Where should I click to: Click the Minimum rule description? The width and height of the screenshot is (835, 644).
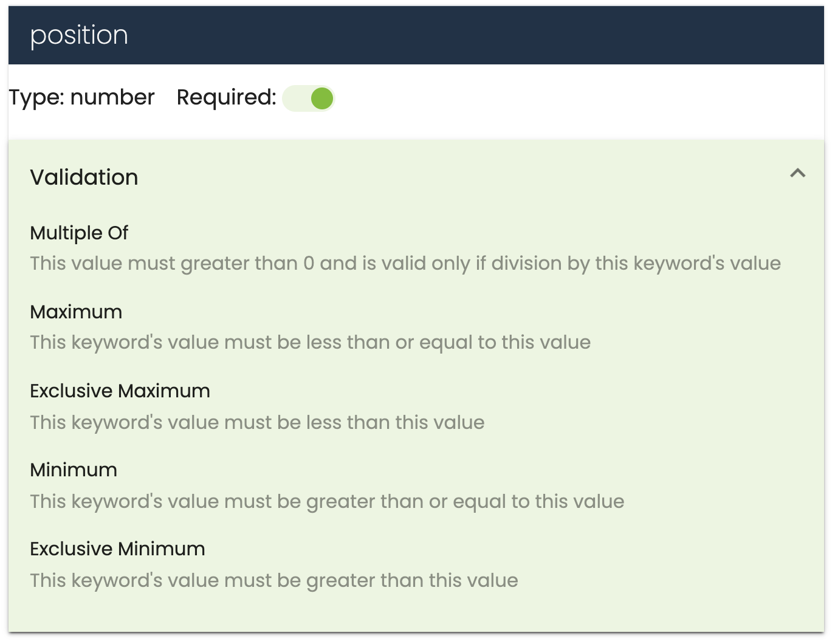(326, 501)
